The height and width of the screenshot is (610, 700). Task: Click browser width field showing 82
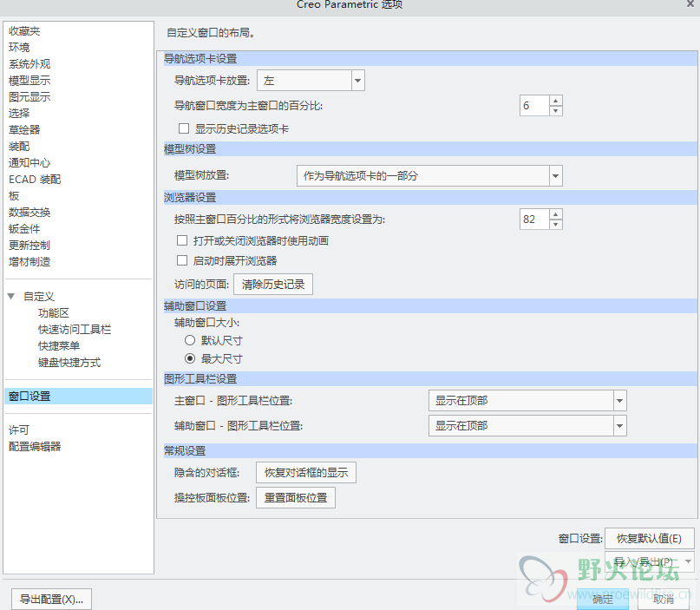pos(534,220)
